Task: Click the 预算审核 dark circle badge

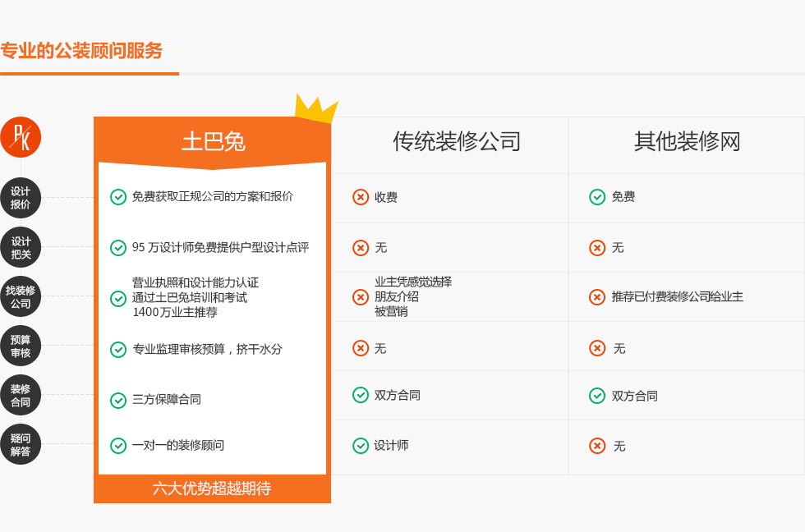Action: click(x=21, y=346)
